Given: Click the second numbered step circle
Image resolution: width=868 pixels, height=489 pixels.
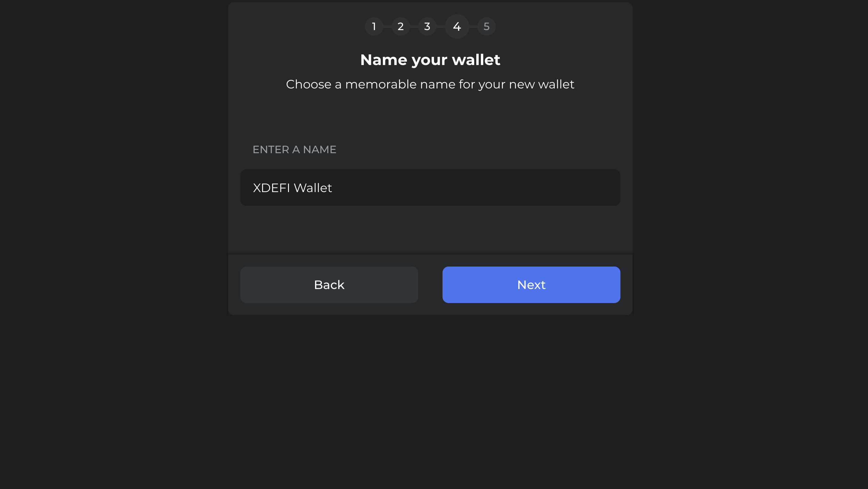Looking at the screenshot, I should point(400,26).
